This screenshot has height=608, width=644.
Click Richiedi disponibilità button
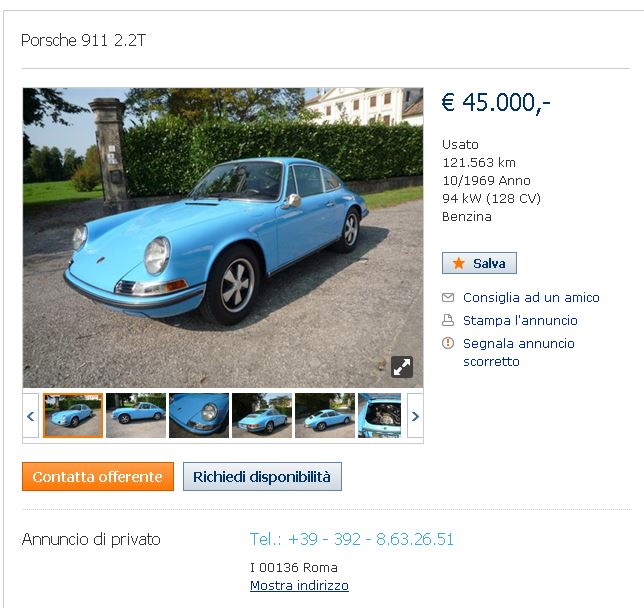[x=262, y=477]
